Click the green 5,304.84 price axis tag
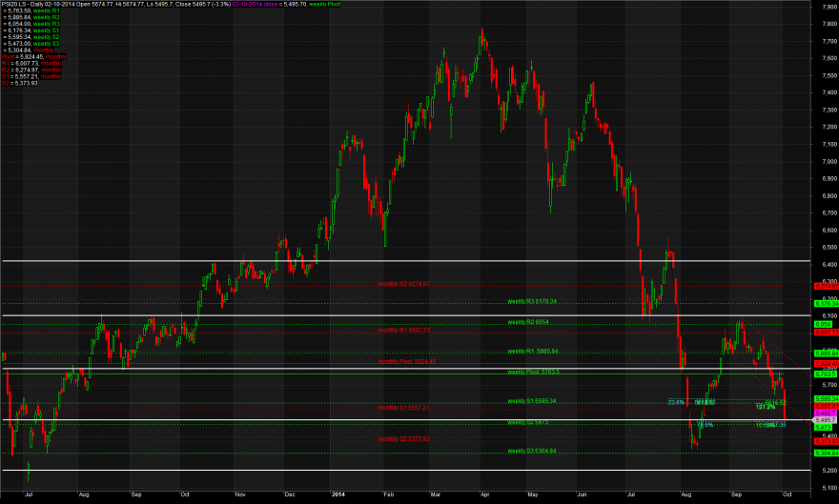 827,454
